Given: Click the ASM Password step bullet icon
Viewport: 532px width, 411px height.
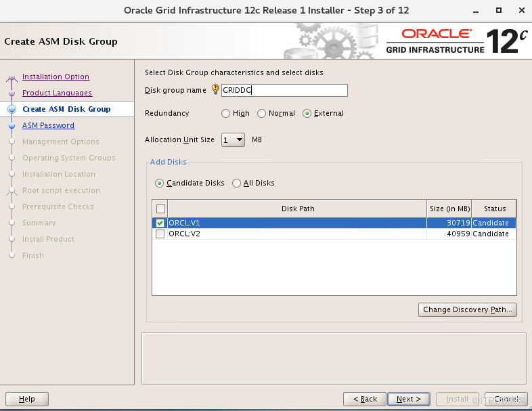Looking at the screenshot, I should [12, 125].
